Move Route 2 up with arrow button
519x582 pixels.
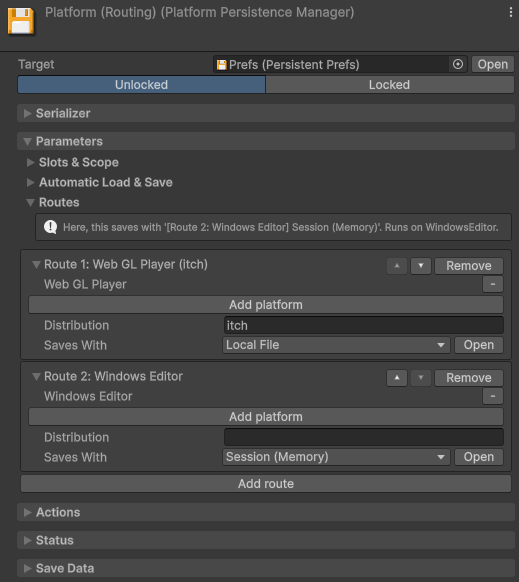point(397,378)
